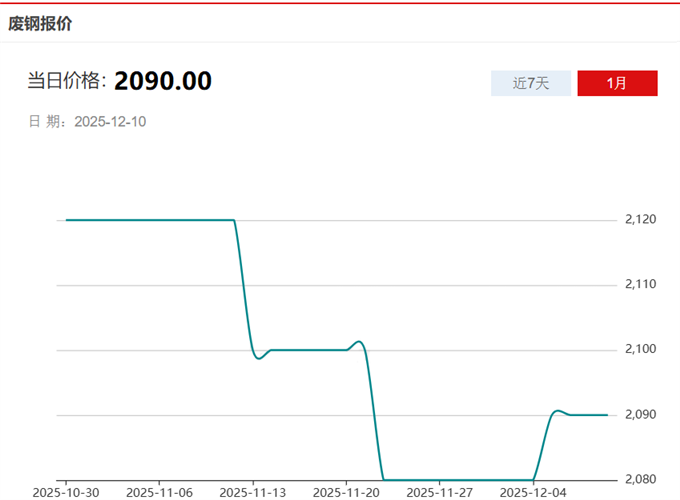Click the 废钢报价 panel title
680x500 pixels.
(x=40, y=22)
